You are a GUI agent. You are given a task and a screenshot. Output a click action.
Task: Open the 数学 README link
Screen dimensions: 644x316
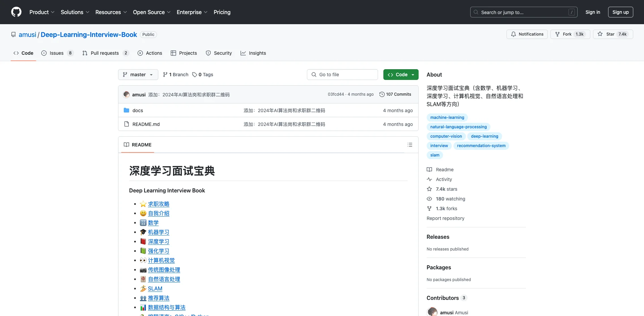(x=153, y=223)
